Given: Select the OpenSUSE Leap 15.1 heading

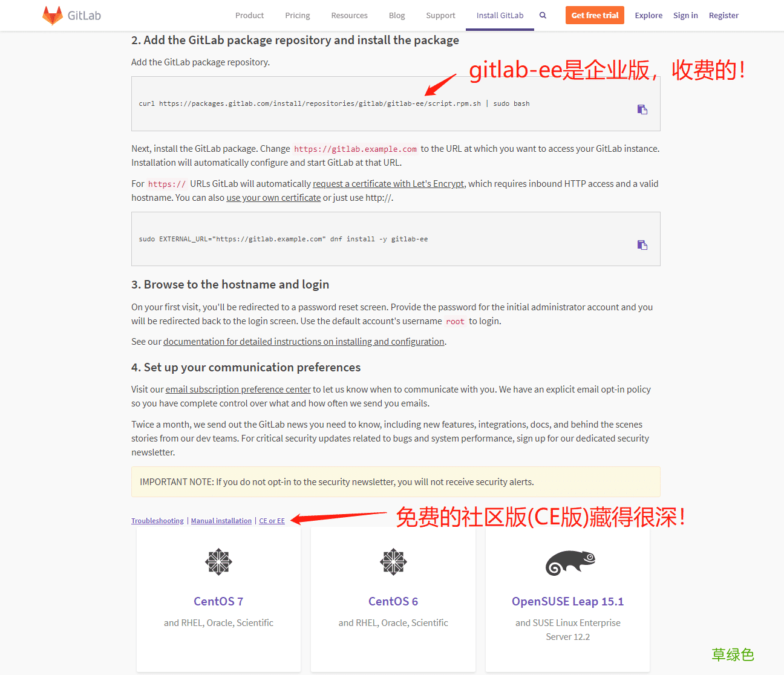Looking at the screenshot, I should 567,601.
